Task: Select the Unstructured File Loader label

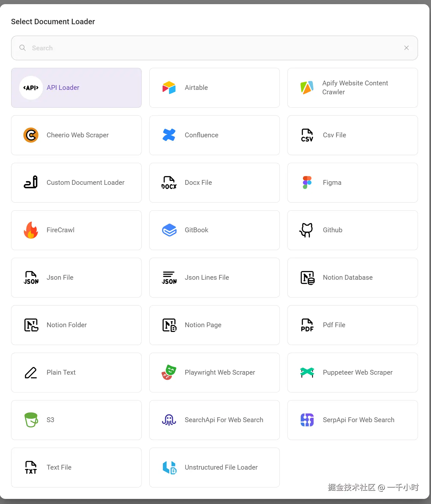Action: click(221, 467)
